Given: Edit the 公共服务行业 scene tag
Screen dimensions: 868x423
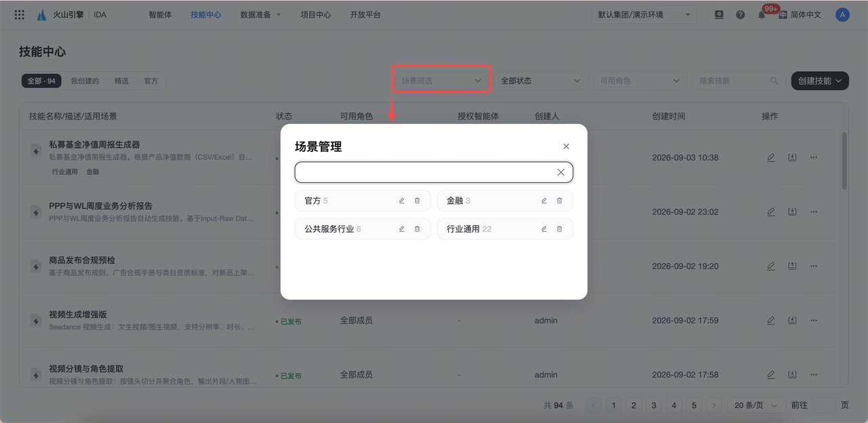Looking at the screenshot, I should coord(401,229).
